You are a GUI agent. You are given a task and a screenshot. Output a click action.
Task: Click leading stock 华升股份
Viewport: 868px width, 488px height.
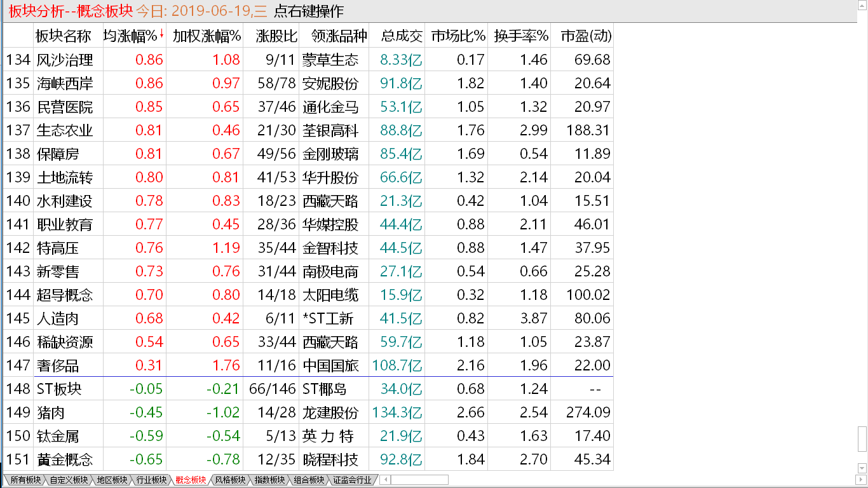330,177
